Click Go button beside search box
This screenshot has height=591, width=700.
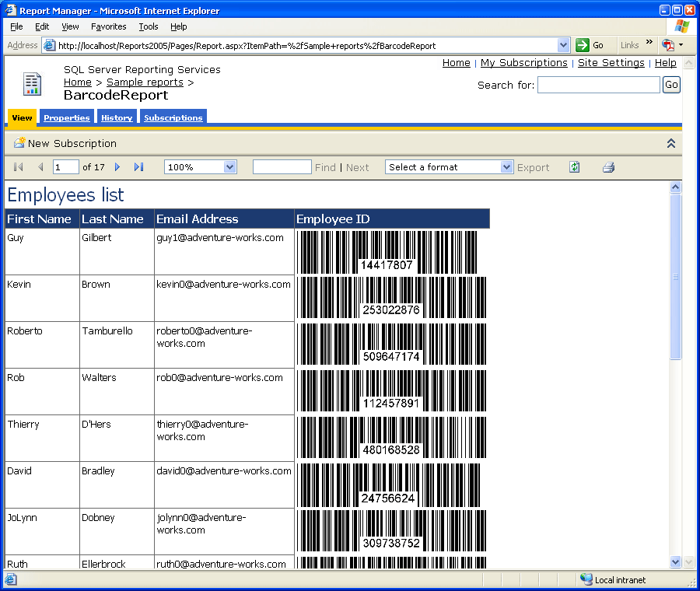tap(670, 85)
